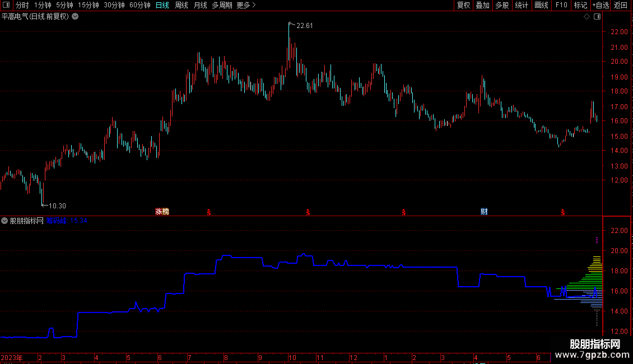633x364 pixels.
Task: Click the 10.30 low price label
Action: [x=57, y=206]
